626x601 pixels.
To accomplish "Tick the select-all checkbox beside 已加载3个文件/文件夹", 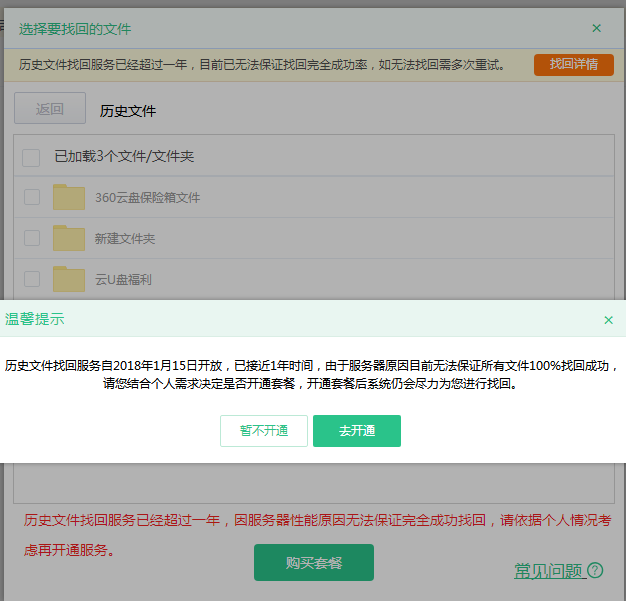I will point(31,157).
